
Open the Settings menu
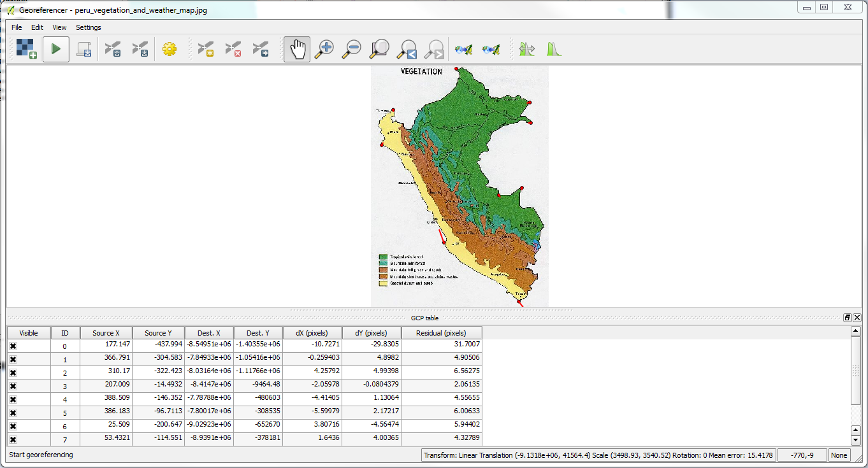[89, 27]
